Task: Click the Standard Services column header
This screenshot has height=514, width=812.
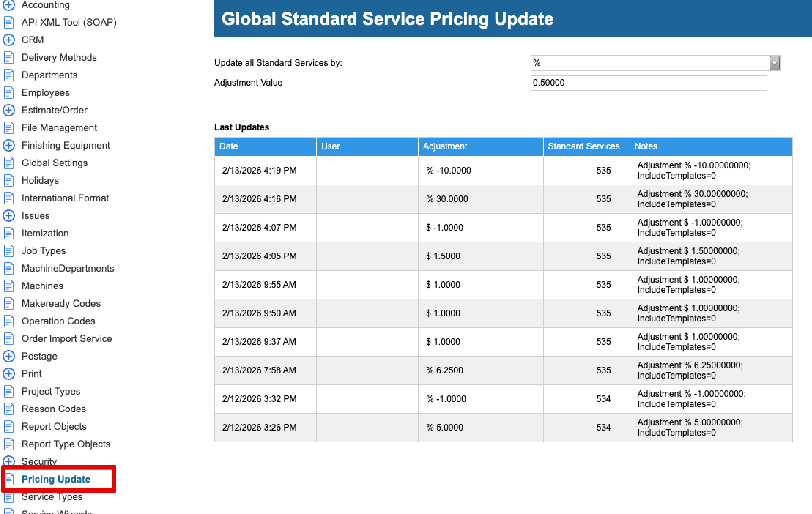Action: 587,146
